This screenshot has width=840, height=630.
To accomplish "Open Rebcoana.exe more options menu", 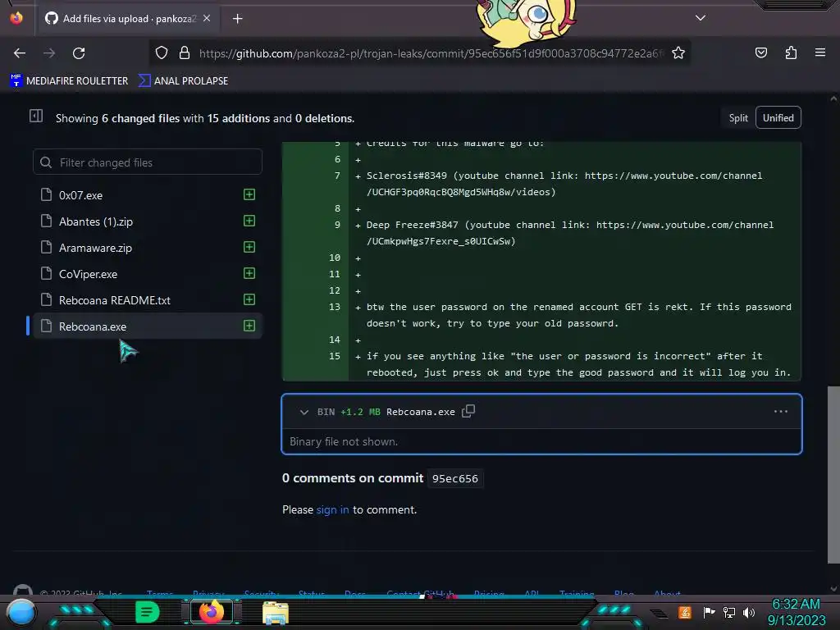I will point(781,412).
